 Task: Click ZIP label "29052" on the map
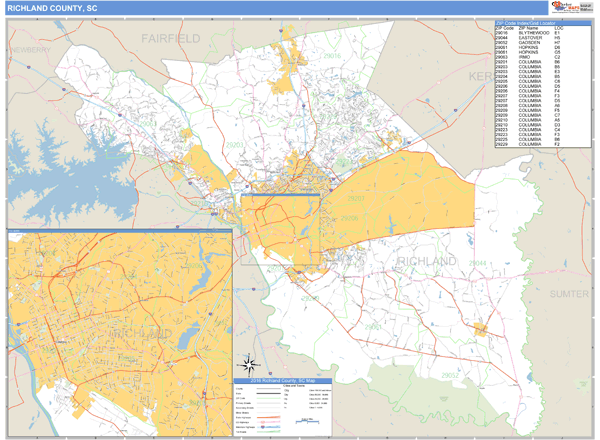pyautogui.click(x=450, y=375)
